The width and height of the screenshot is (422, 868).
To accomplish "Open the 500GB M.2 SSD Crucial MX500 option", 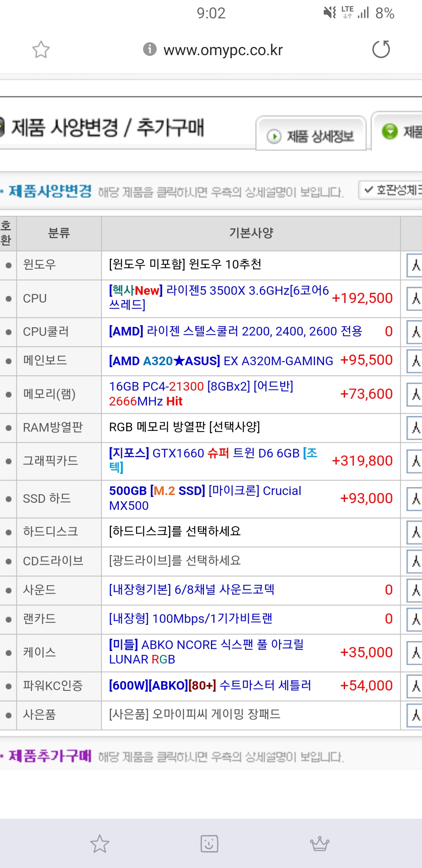I will tap(205, 498).
